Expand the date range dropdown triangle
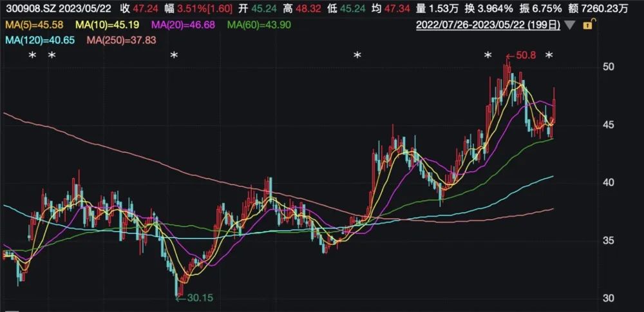Image resolution: width=644 pixels, height=312 pixels. [x=570, y=26]
